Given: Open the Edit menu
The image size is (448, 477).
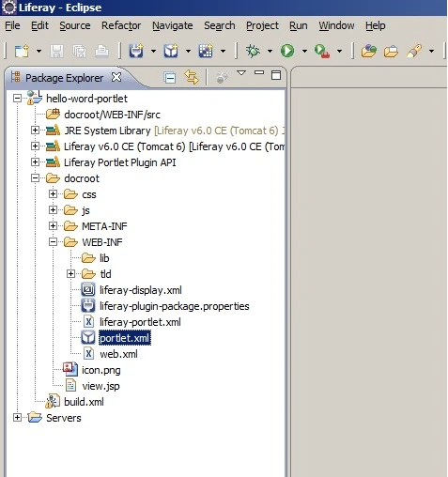Looking at the screenshot, I should (39, 25).
